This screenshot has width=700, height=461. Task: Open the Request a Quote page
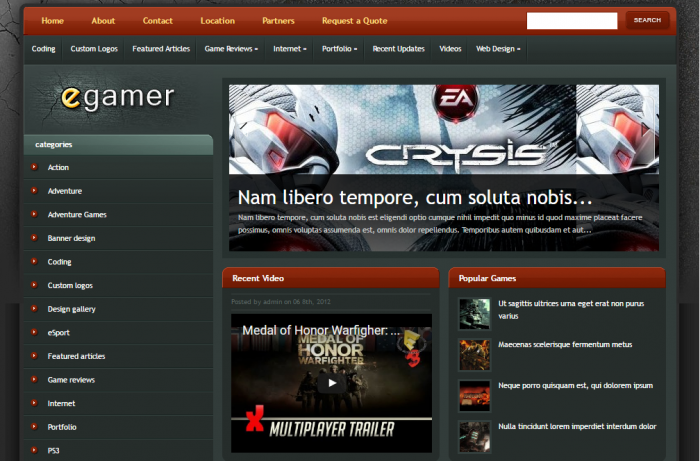354,21
